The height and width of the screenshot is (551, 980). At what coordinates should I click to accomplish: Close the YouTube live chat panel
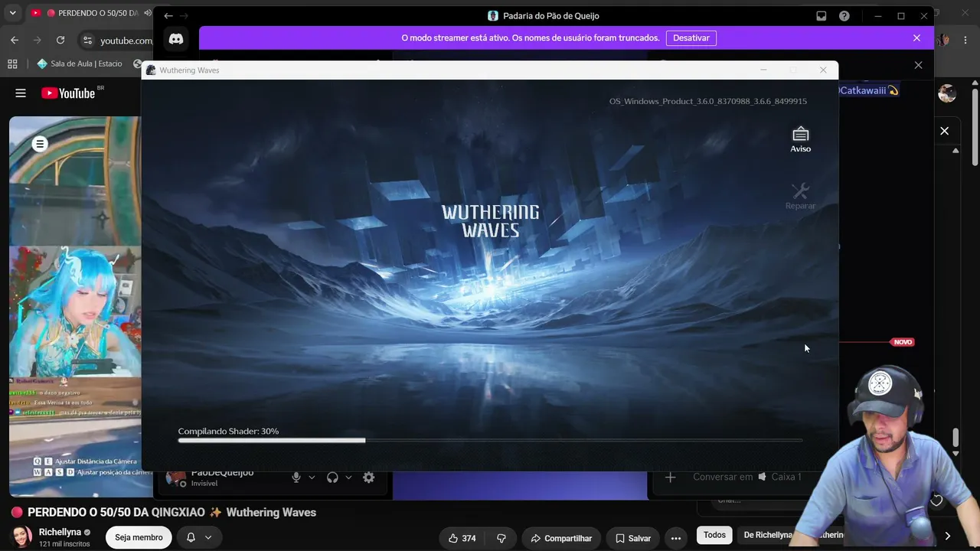tap(944, 131)
